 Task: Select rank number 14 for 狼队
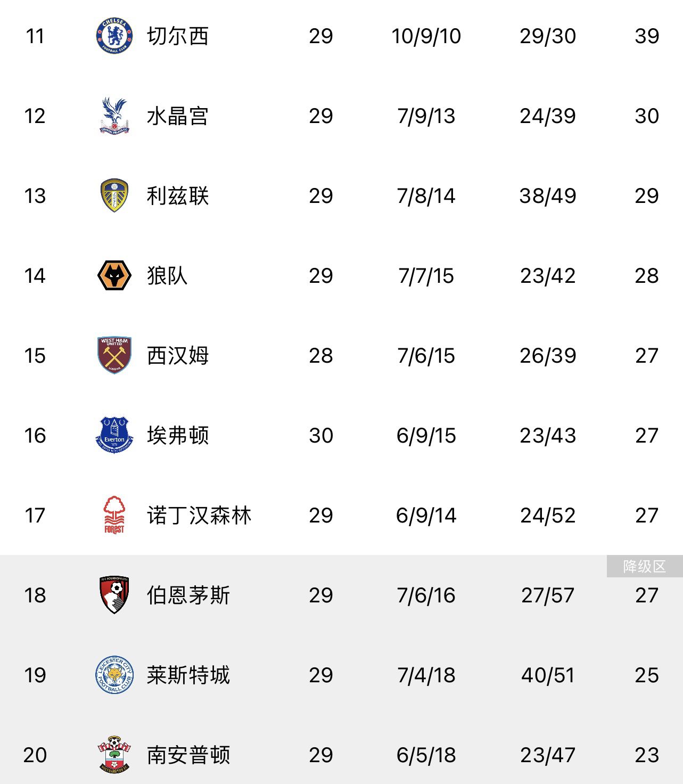35,276
